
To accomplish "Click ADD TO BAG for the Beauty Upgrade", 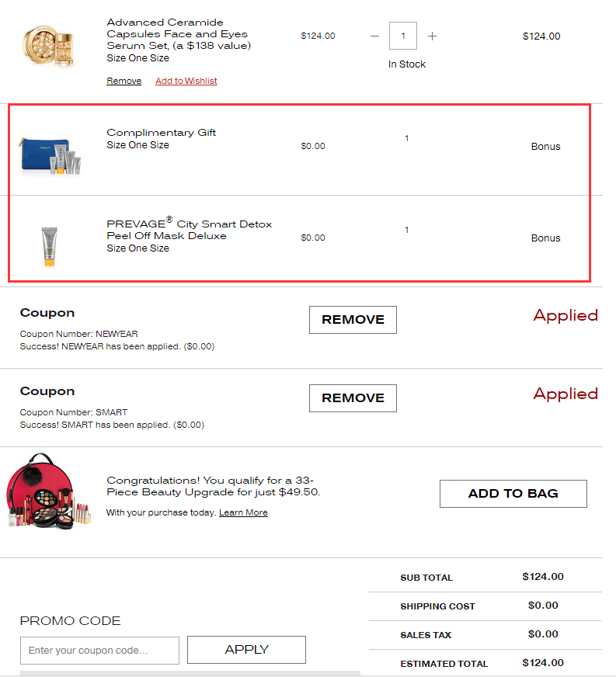I will tap(513, 493).
